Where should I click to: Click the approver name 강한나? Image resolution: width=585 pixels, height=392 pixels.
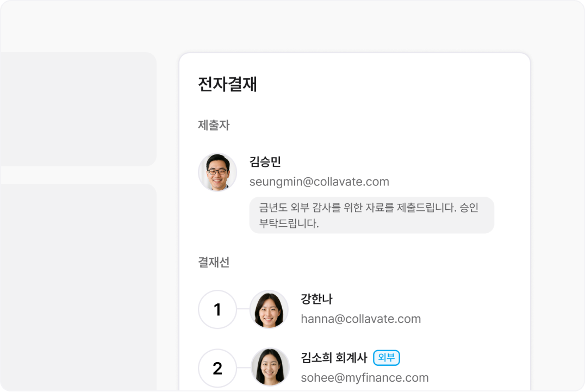coord(316,298)
